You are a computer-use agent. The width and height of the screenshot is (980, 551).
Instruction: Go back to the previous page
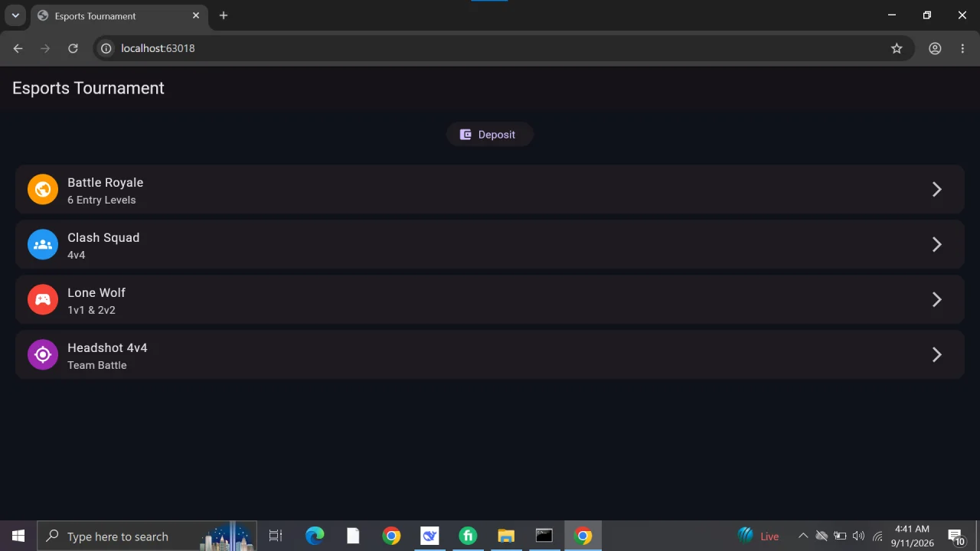tap(18, 48)
